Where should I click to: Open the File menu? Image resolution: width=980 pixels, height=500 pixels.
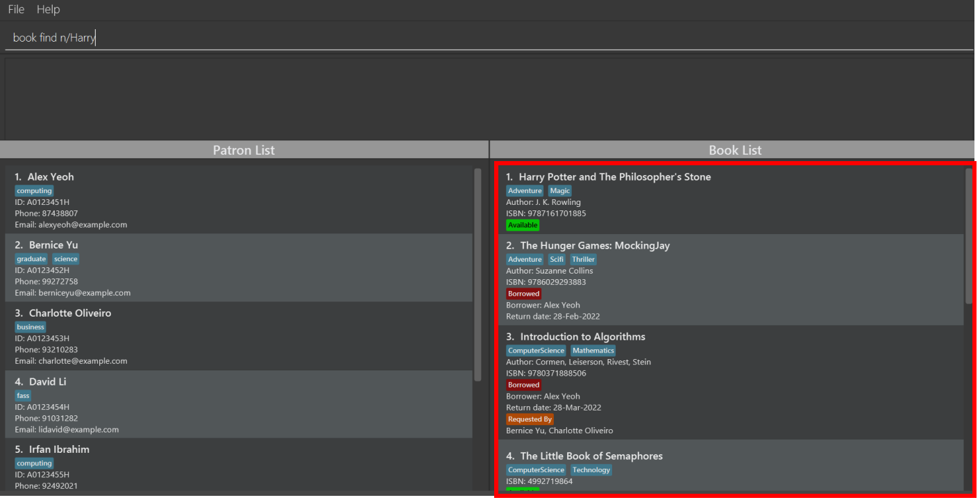coord(16,9)
